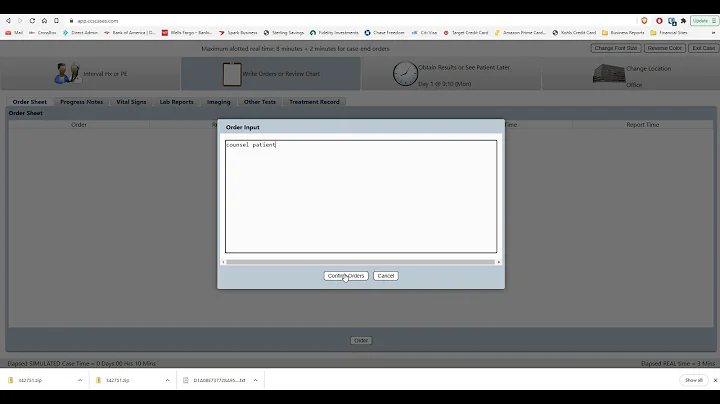Open the Target Credit Card bookmark
The image size is (720, 404).
click(x=466, y=33)
